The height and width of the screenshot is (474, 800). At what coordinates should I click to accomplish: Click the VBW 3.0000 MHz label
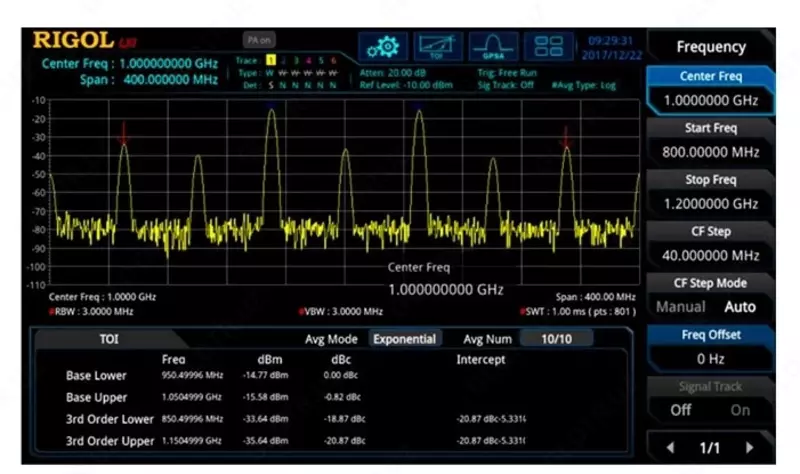tap(341, 312)
